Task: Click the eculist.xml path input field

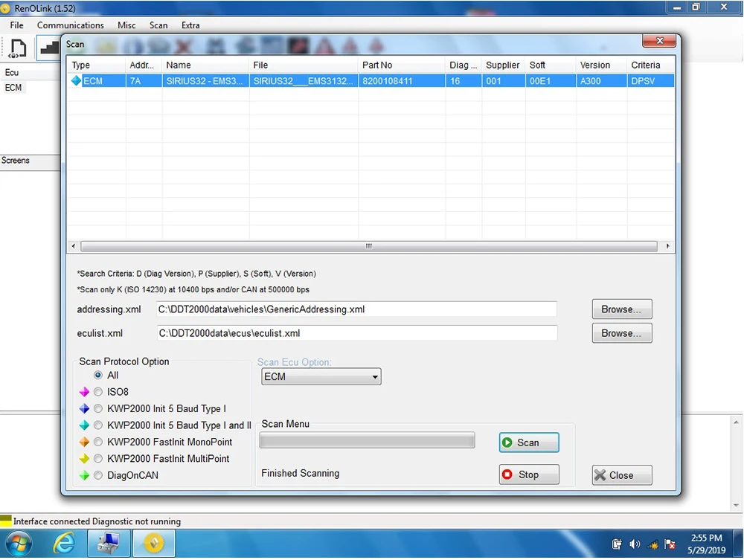Action: (x=357, y=333)
